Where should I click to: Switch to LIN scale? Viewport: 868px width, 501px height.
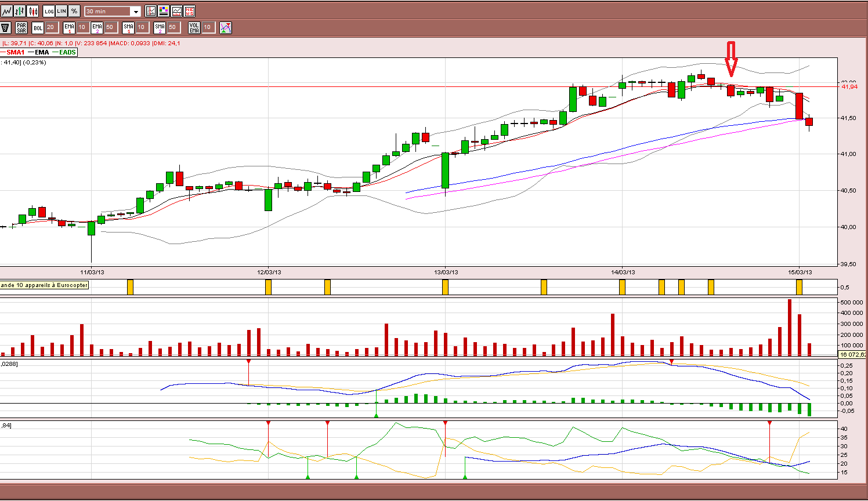pos(62,11)
